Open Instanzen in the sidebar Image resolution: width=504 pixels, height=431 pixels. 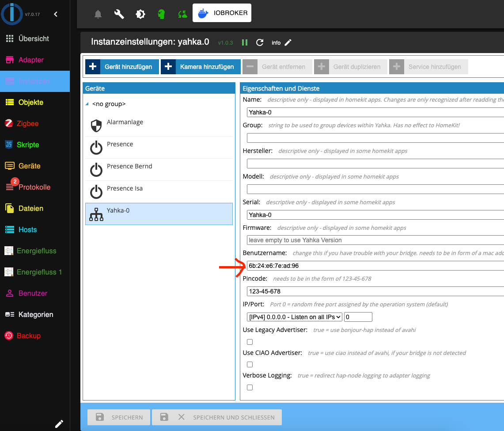(x=35, y=81)
